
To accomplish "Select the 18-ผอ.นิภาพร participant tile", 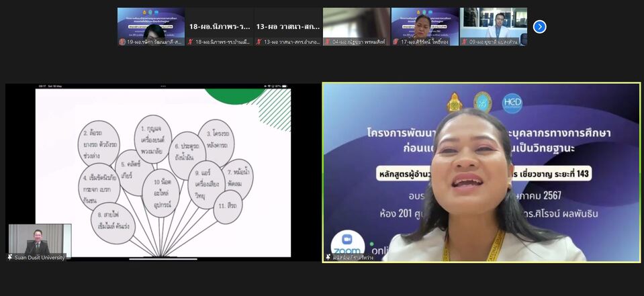I will [x=220, y=27].
